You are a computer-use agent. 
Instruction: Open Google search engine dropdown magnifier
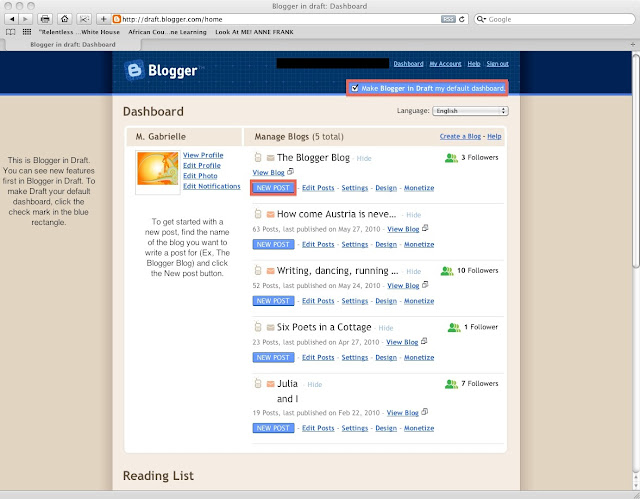482,19
